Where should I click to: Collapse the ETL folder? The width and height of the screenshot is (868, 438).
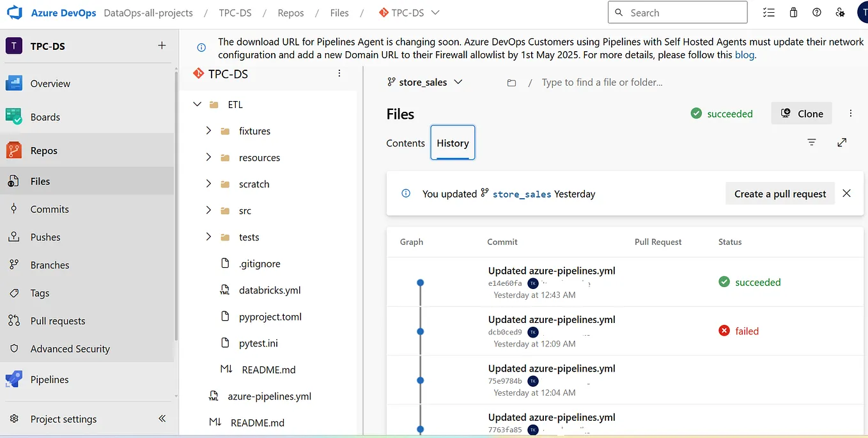tap(197, 104)
